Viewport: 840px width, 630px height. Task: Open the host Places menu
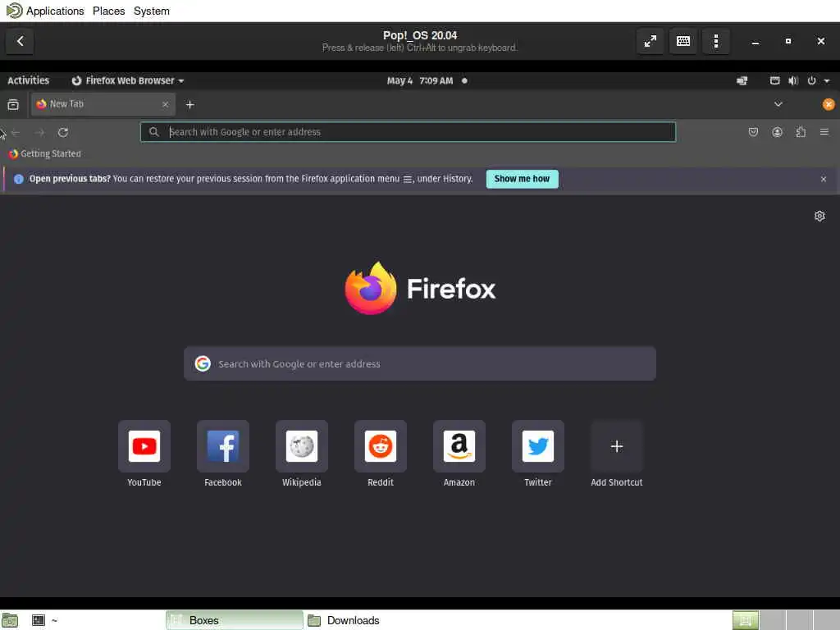[109, 11]
